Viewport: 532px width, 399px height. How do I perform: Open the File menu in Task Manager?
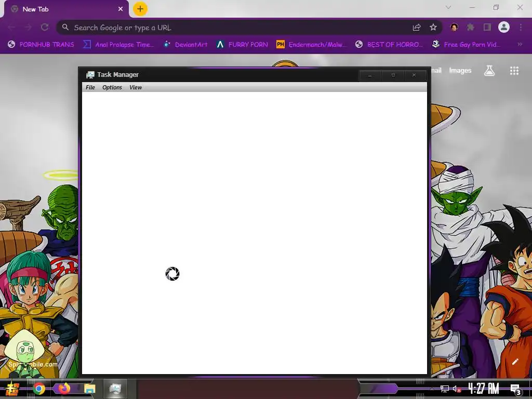tap(90, 87)
